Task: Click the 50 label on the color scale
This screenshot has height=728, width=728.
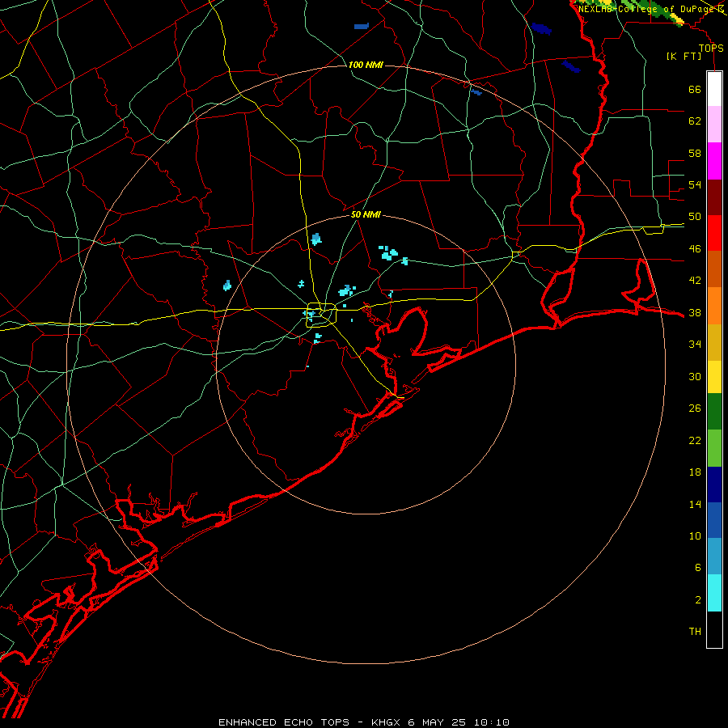Action: [695, 216]
